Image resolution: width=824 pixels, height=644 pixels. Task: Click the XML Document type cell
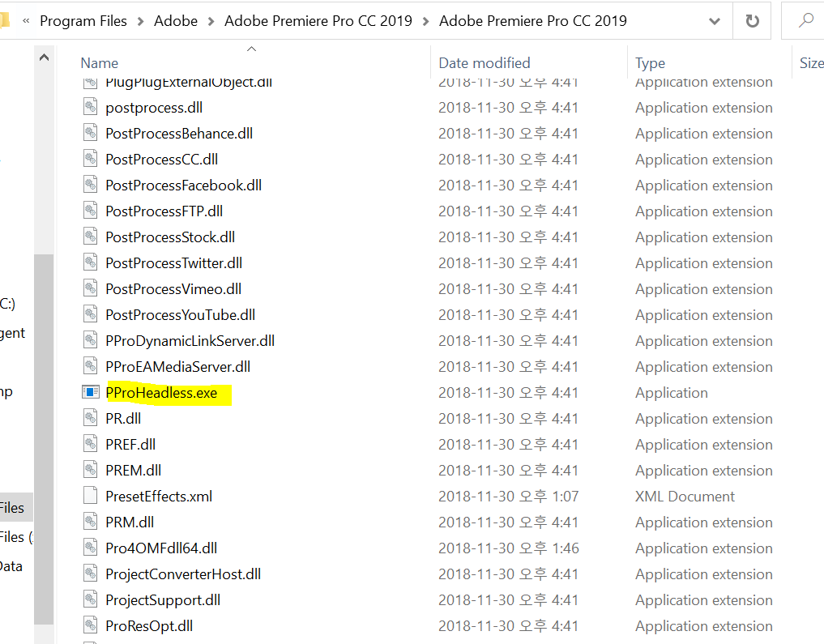685,496
